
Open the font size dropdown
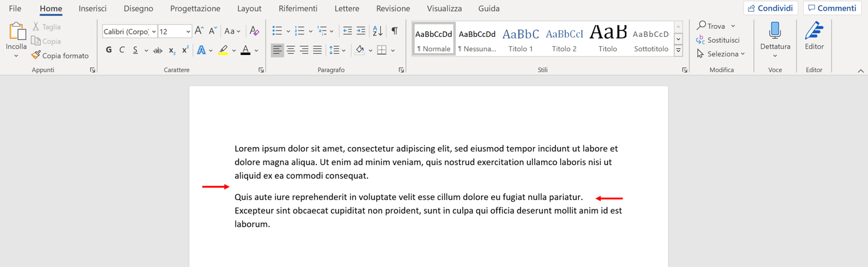(188, 31)
